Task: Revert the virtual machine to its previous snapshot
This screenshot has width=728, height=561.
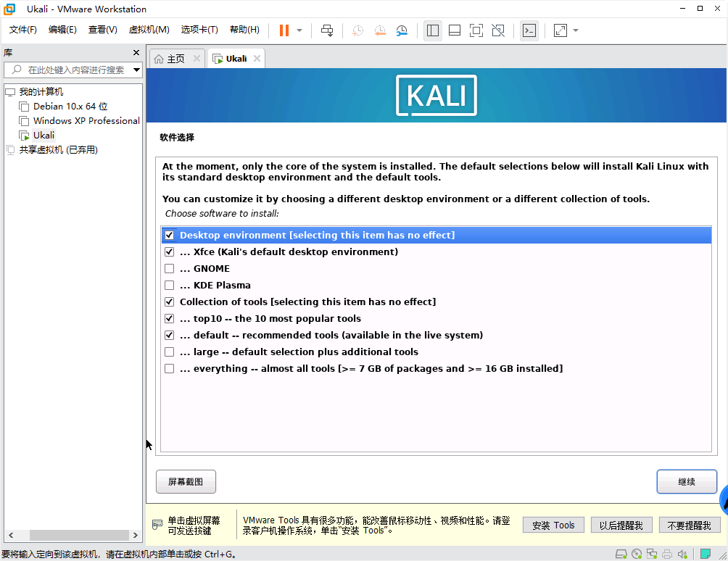Action: point(380,30)
